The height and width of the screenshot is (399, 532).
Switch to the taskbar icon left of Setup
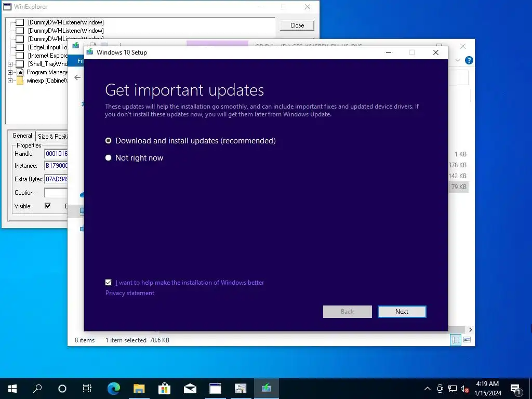[x=241, y=389]
